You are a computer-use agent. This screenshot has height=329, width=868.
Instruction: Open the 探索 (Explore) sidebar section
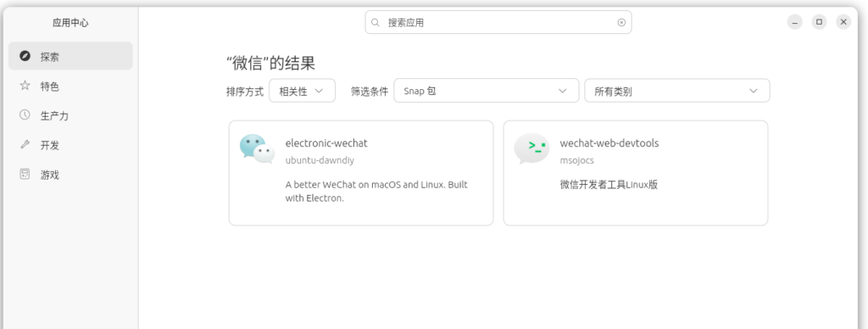pyautogui.click(x=70, y=56)
